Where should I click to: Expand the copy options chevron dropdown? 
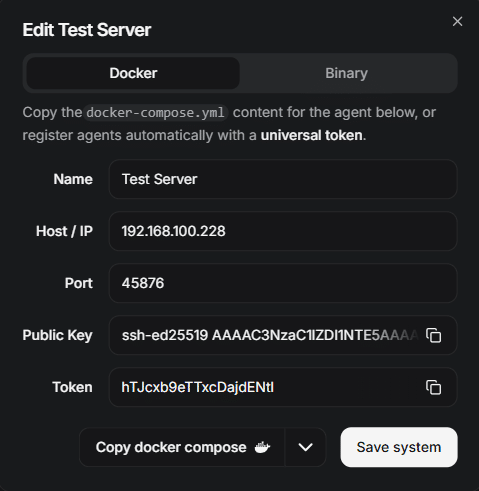[x=305, y=447]
